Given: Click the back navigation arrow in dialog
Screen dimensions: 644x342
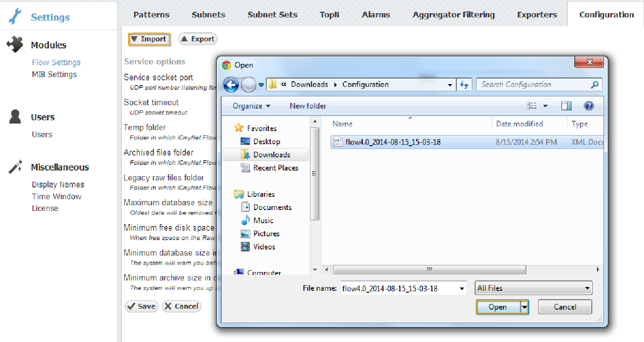Looking at the screenshot, I should click(x=231, y=85).
